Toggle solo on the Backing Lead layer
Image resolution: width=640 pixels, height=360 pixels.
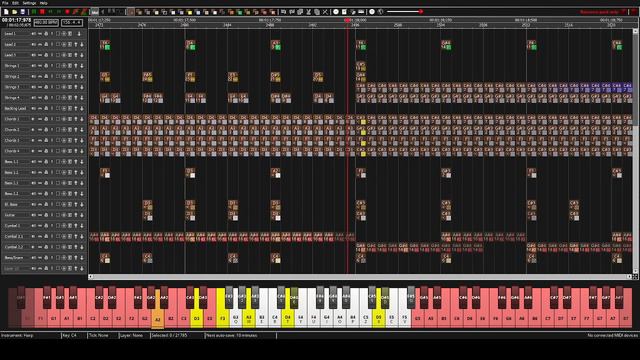pyautogui.click(x=52, y=108)
